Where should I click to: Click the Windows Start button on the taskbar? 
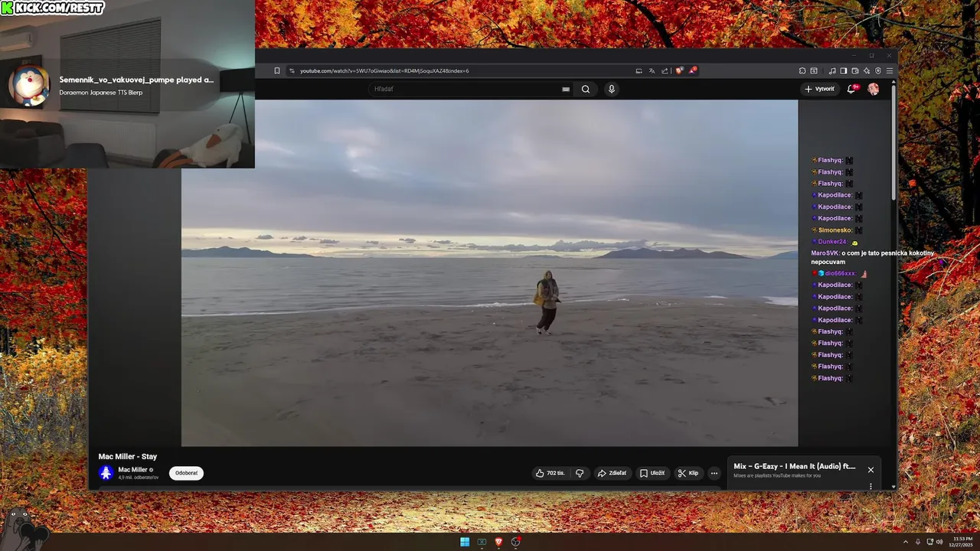point(465,542)
